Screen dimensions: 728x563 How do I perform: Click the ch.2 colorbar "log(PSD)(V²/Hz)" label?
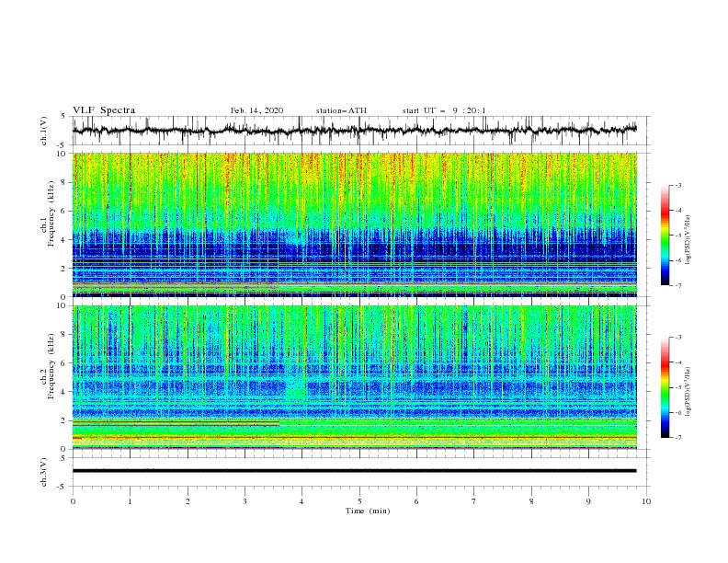(x=688, y=392)
